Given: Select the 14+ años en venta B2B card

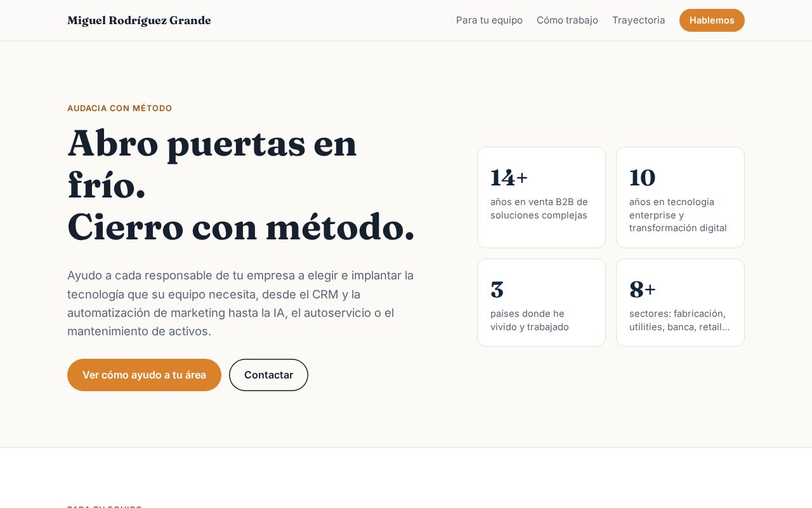Looking at the screenshot, I should [x=541, y=197].
